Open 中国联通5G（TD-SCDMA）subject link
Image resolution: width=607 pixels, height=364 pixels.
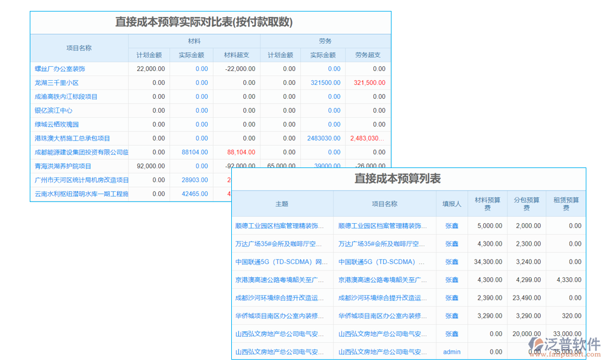[x=281, y=261]
